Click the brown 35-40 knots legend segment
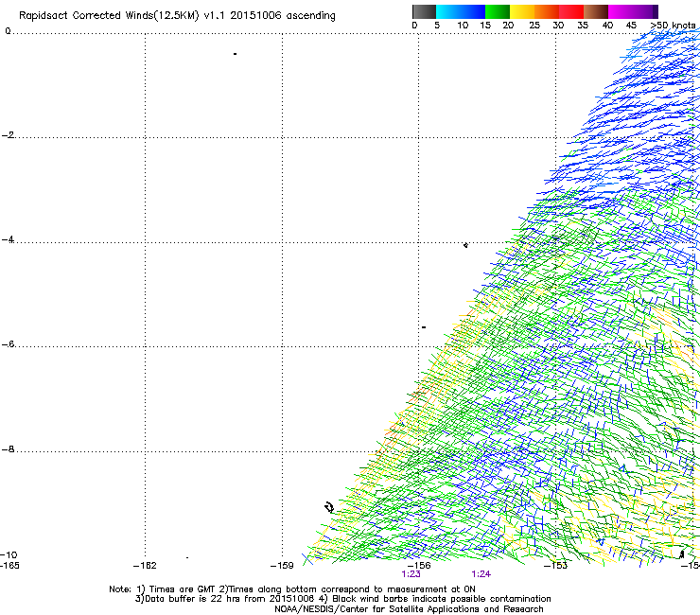The height and width of the screenshot is (615, 700). coord(596,11)
